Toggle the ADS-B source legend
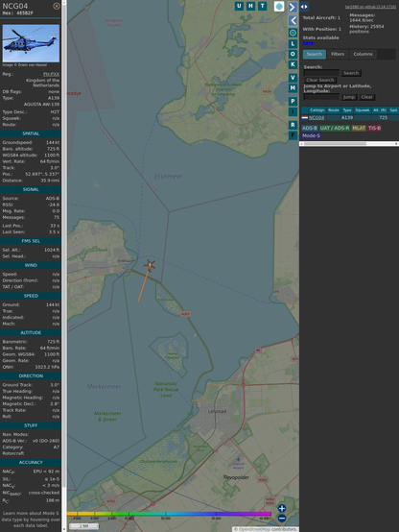This screenshot has width=399, height=532. [310, 128]
